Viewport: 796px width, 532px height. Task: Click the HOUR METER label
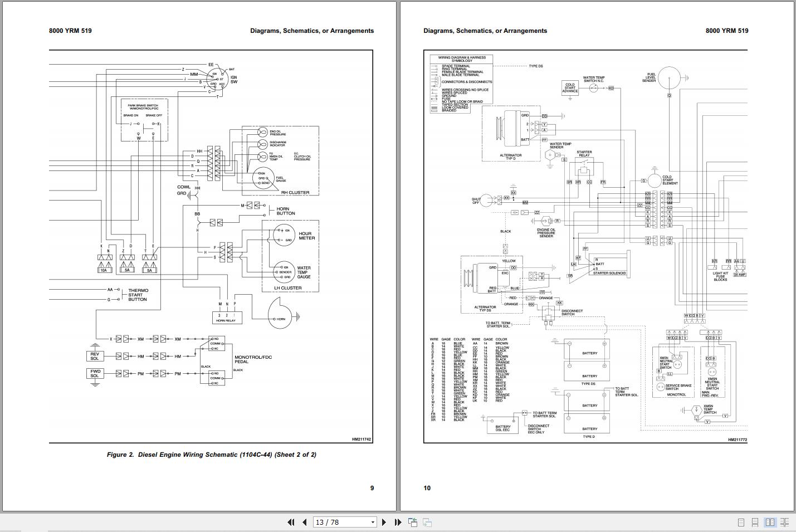point(306,236)
